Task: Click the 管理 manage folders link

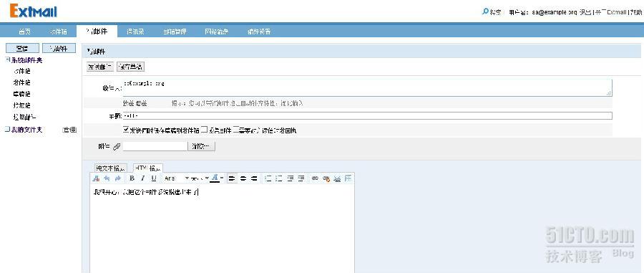Action: click(x=69, y=130)
